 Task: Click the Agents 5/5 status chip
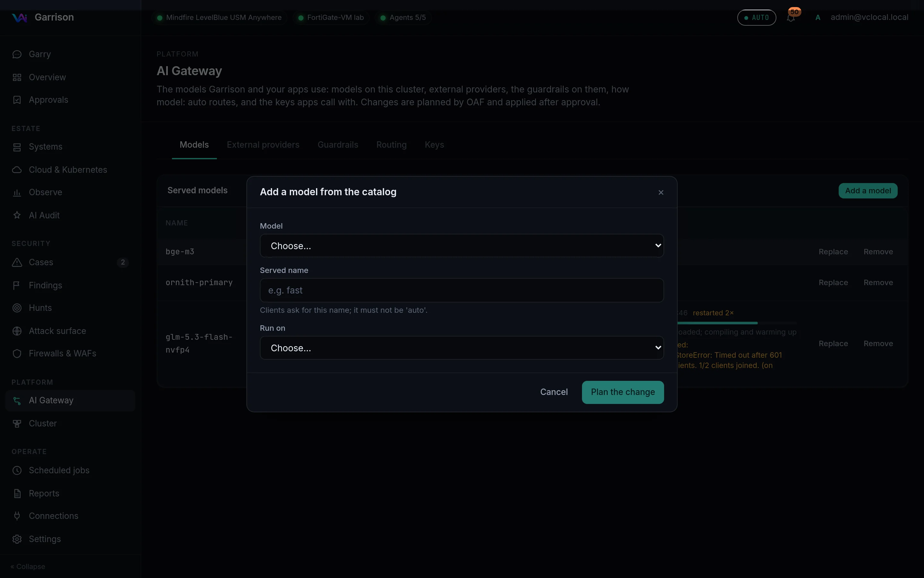click(x=403, y=18)
